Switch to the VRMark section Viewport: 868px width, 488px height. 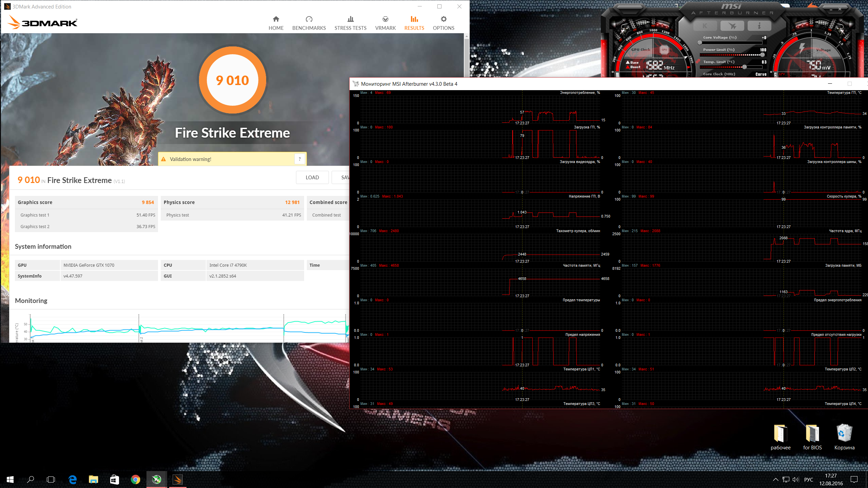point(385,23)
